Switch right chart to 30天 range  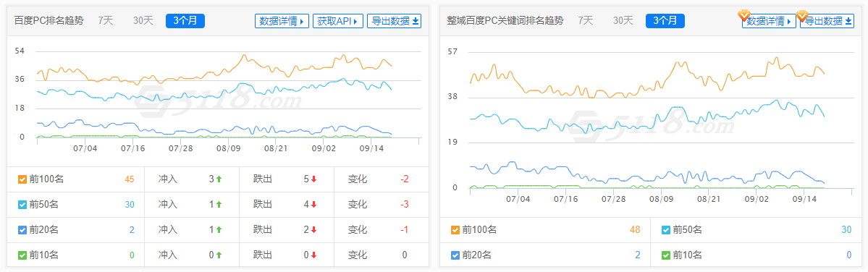[623, 20]
